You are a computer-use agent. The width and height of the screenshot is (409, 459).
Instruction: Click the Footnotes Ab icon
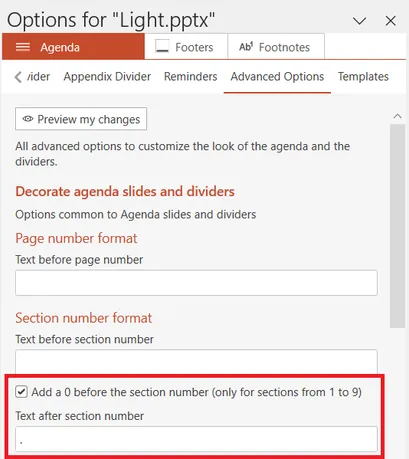tap(246, 47)
